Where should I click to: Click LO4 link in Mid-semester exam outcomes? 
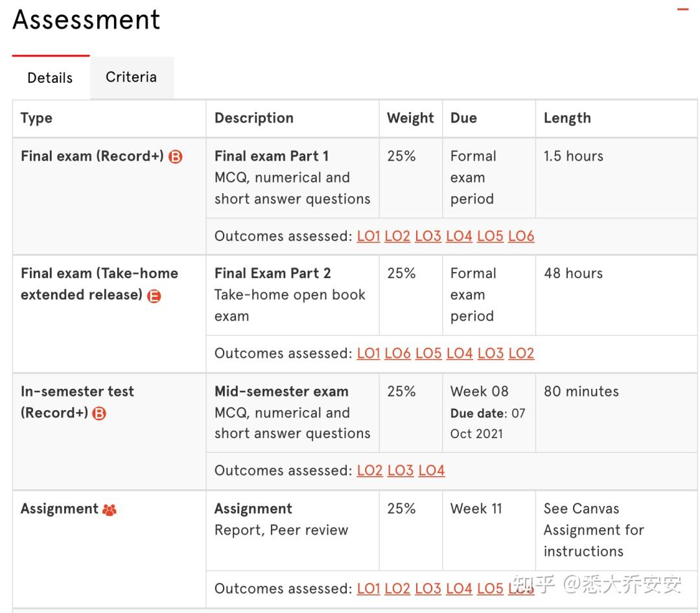click(x=432, y=471)
